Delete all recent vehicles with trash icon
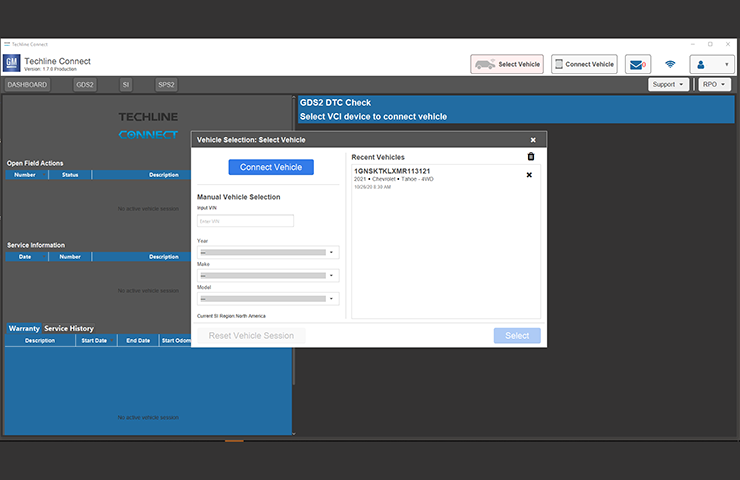This screenshot has width=740, height=480. (x=531, y=157)
